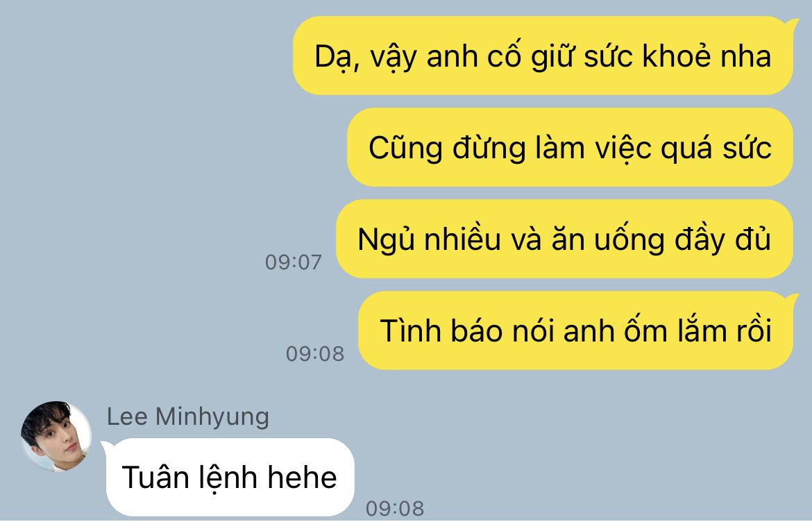Select the white "Tuân lệnh hehe" reply bubble

click(x=230, y=477)
